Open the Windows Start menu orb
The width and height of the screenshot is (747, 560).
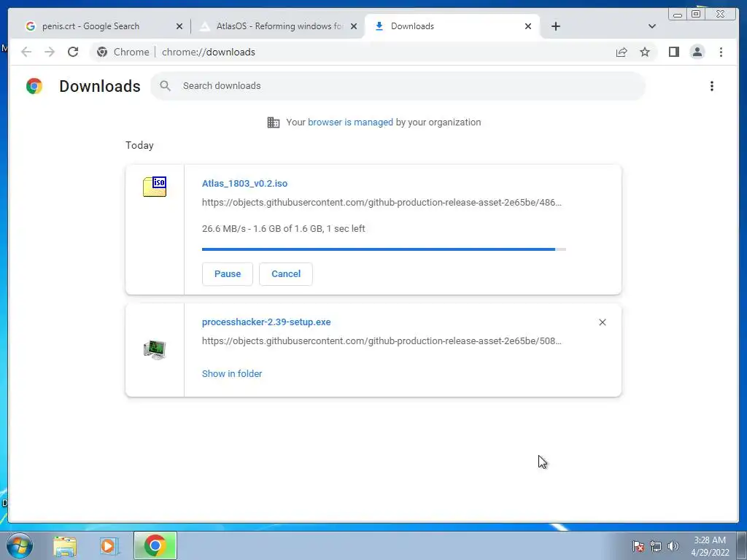click(x=19, y=545)
